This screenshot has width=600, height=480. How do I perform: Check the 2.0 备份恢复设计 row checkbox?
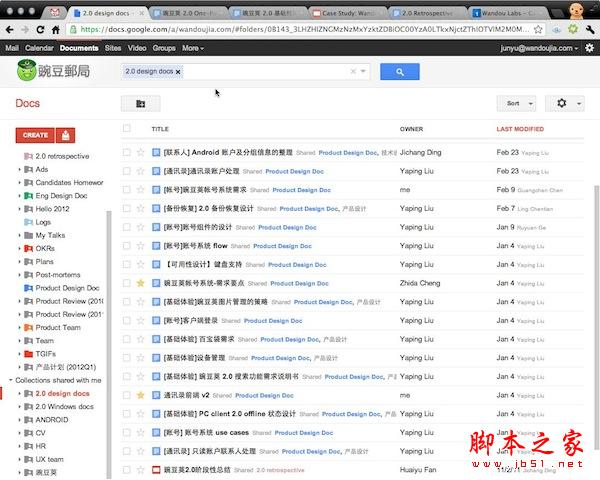pos(127,208)
